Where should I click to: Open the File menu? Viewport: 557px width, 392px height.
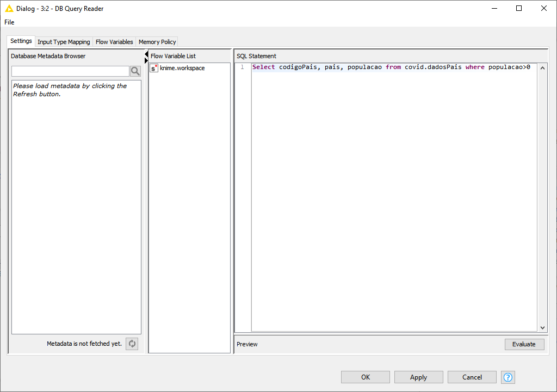point(9,22)
